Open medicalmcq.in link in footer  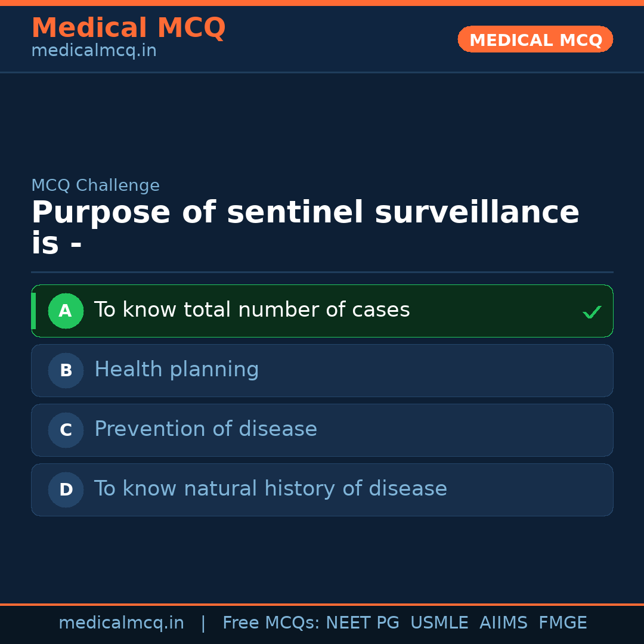pyautogui.click(x=121, y=623)
